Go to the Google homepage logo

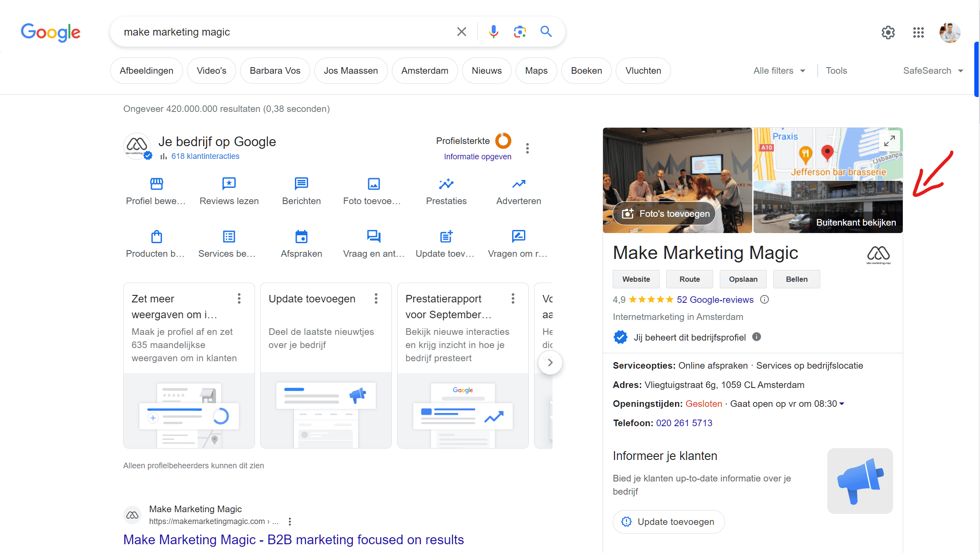point(51,32)
